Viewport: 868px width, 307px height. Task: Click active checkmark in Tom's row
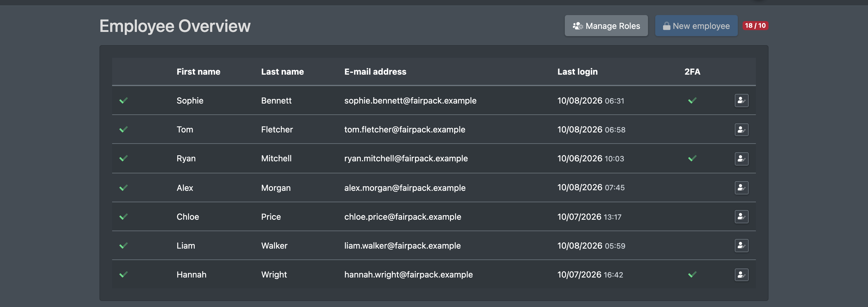[x=123, y=129]
